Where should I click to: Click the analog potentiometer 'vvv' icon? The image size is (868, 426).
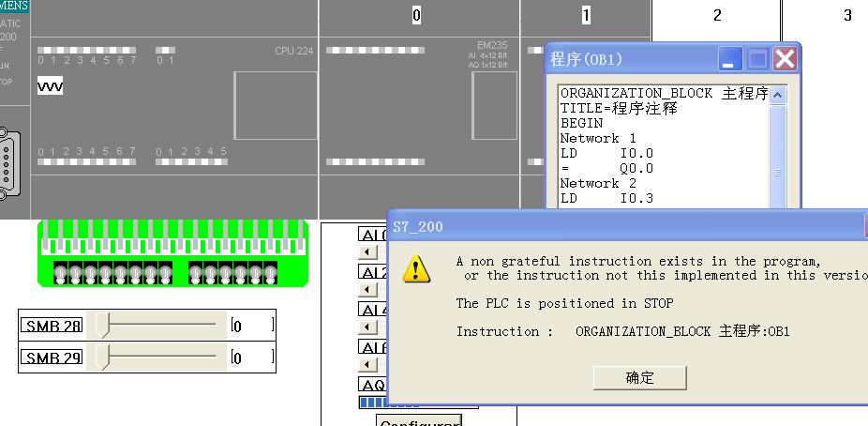(50, 86)
